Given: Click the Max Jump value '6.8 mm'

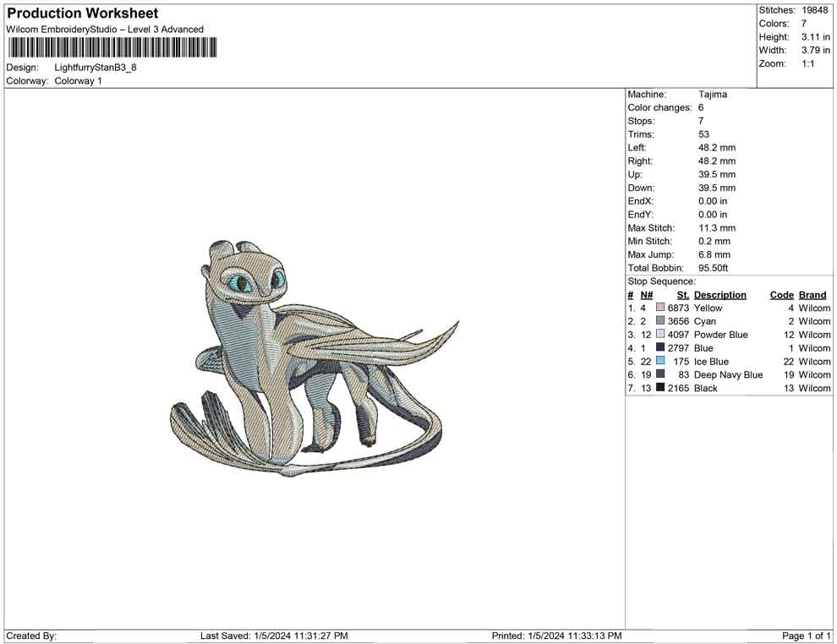Looking at the screenshot, I should pyautogui.click(x=714, y=254).
